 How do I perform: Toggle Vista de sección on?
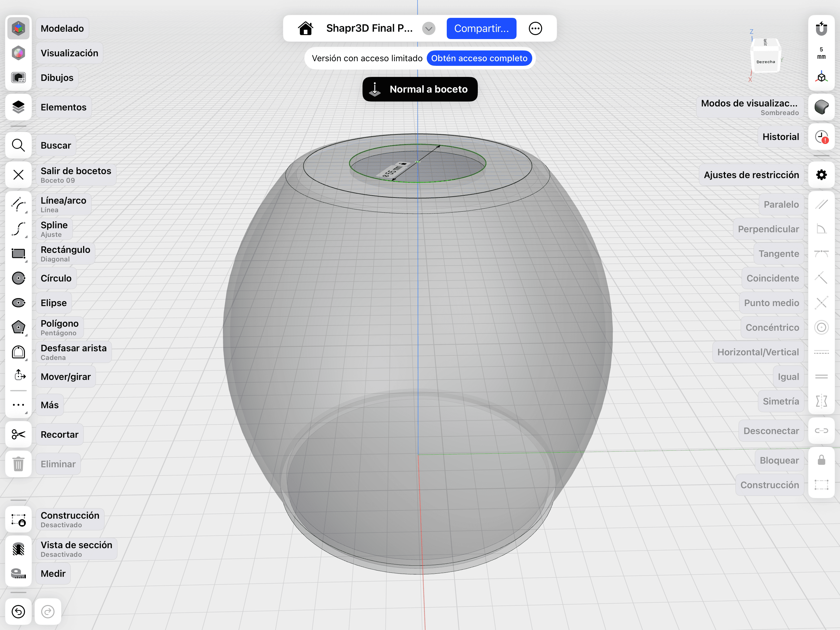(18, 549)
